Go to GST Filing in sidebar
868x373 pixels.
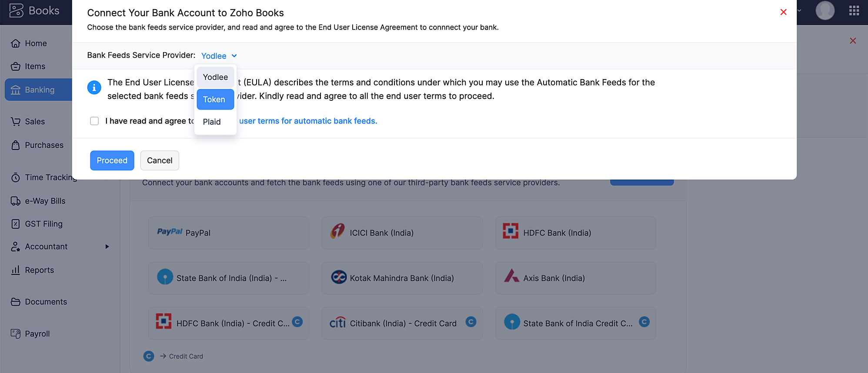[43, 224]
